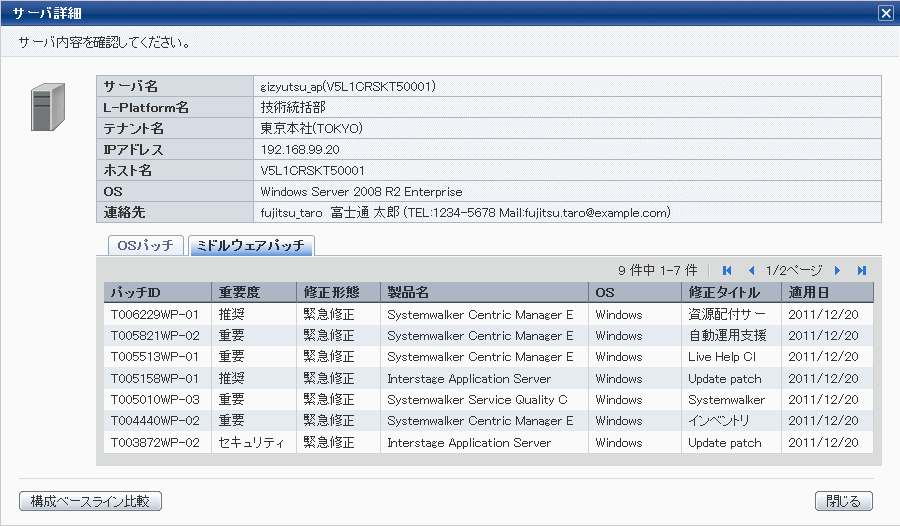Sort by the 修正タイトル column header
The image size is (900, 526).
(x=731, y=292)
